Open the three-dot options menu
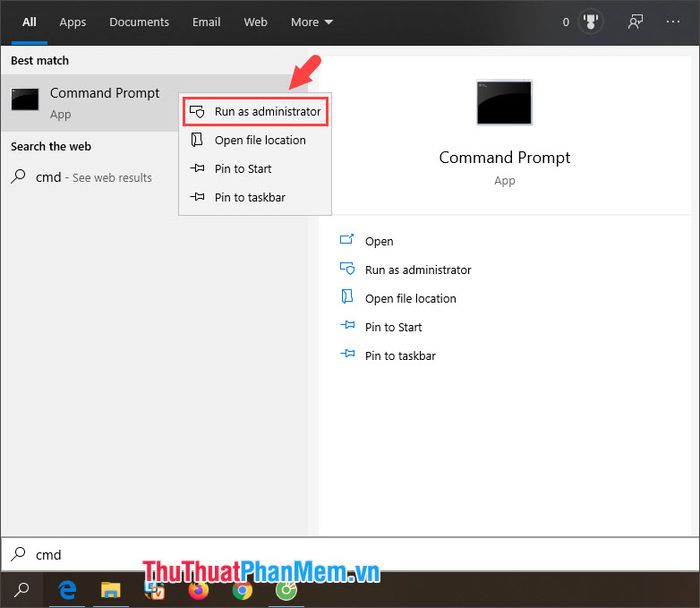 677,22
